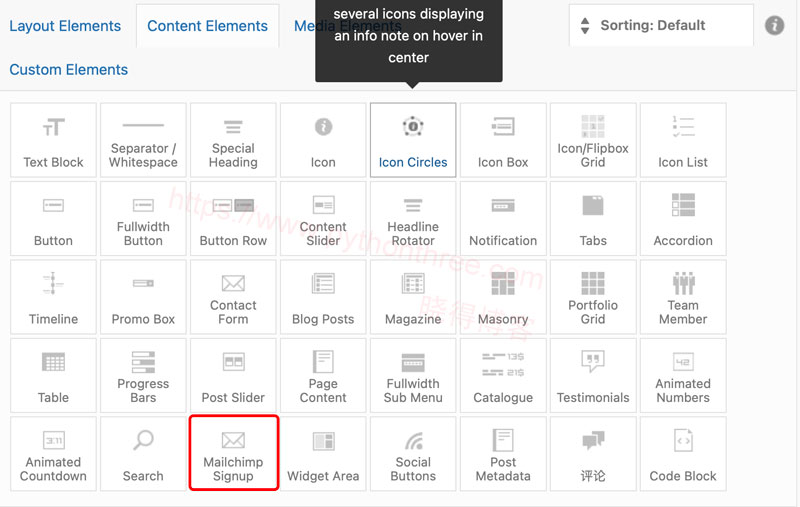Insert the Tabs element

point(593,218)
